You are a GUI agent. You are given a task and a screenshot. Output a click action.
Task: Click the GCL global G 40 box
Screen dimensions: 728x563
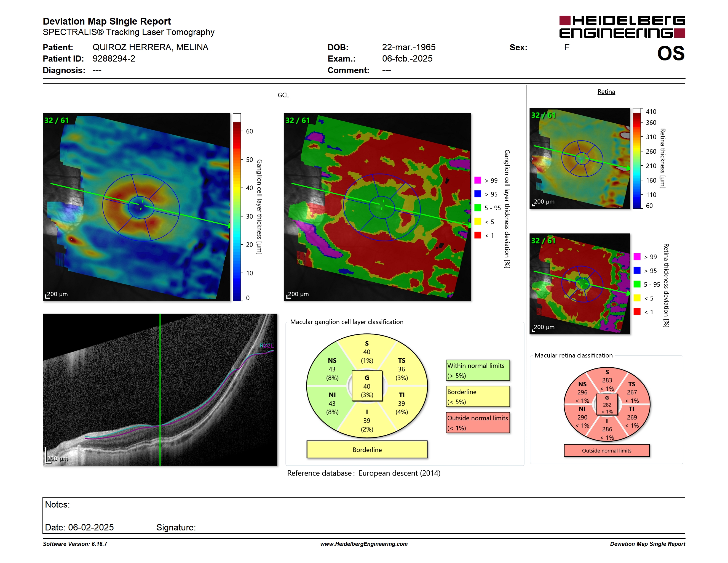pyautogui.click(x=367, y=386)
